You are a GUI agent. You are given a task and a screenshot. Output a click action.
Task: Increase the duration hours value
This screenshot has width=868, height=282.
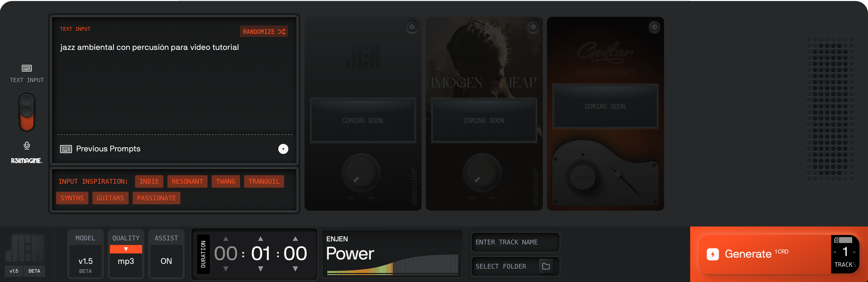[x=226, y=239]
